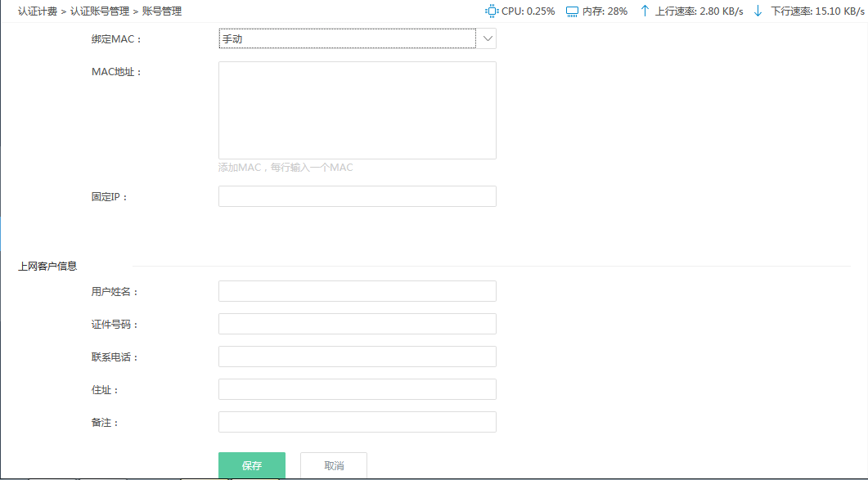Focus the 住址 input field

click(357, 389)
